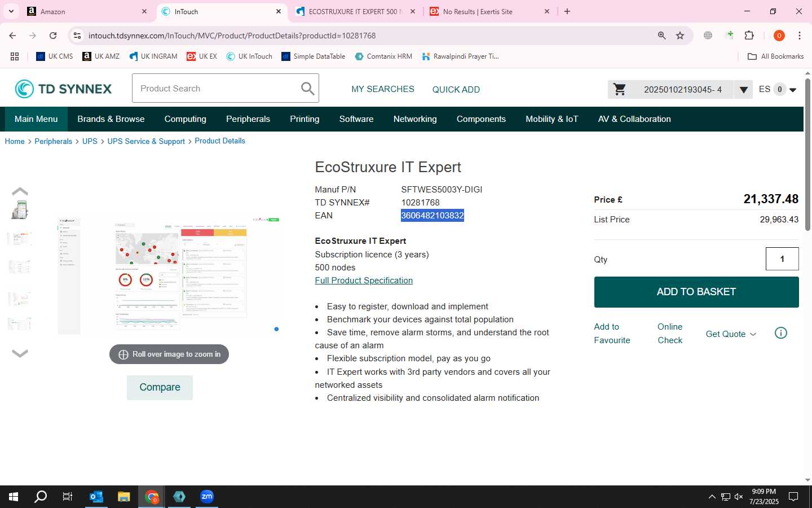Image resolution: width=812 pixels, height=508 pixels.
Task: Open the Chrome three-dot menu
Action: pos(800,36)
